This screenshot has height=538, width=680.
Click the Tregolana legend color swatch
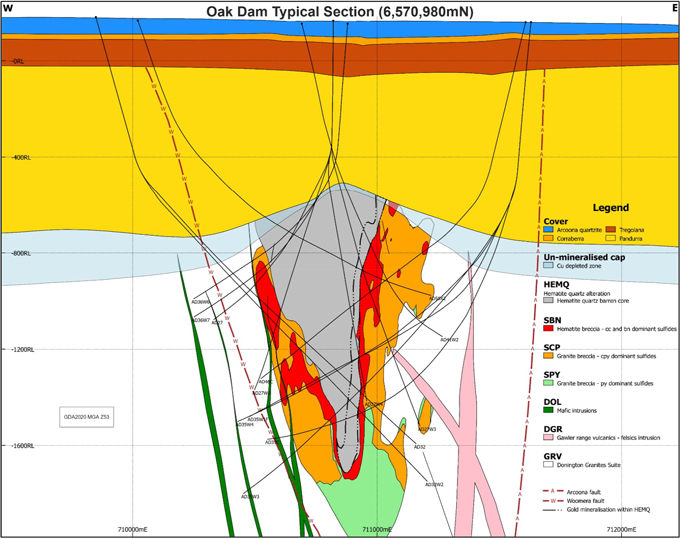tap(610, 229)
